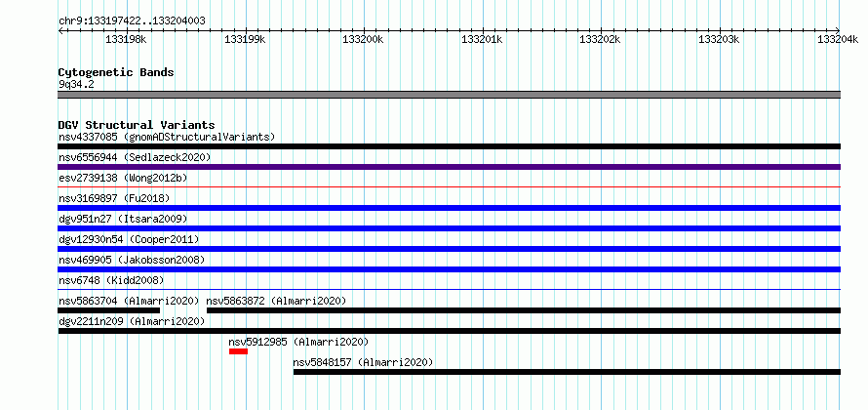Viewport: 868px width, 410px height.
Task: Click the blue dgv12930n54 variant bar
Action: coord(450,249)
